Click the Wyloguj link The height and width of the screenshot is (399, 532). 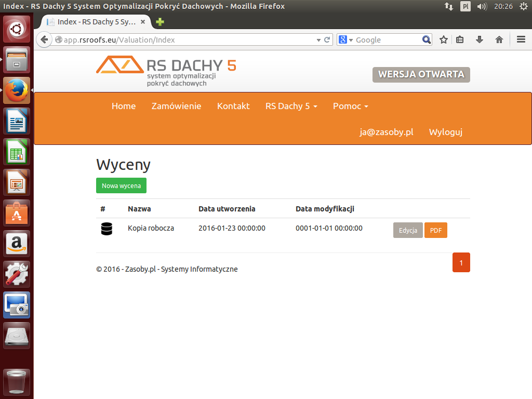[445, 132]
